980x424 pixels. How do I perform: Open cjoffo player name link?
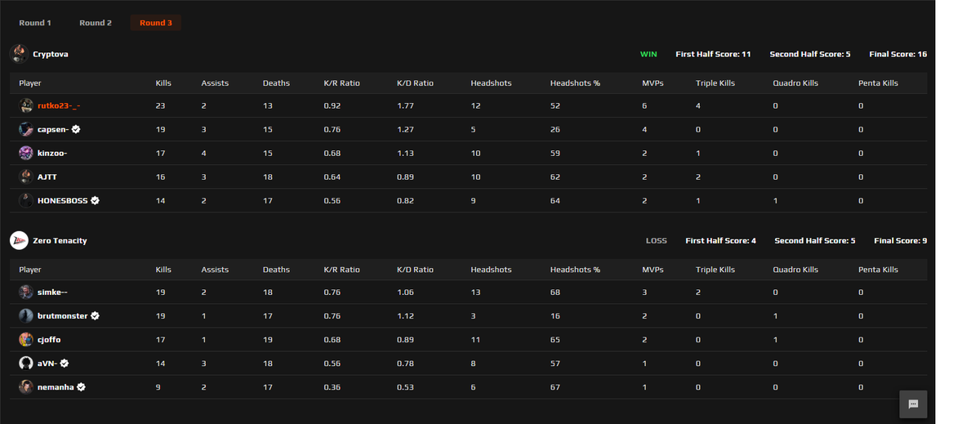49,339
